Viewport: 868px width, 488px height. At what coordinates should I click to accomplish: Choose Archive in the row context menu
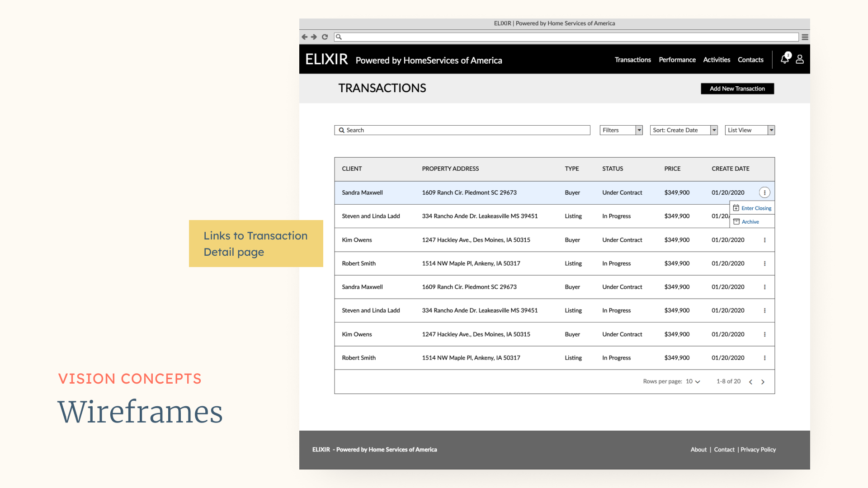click(x=750, y=222)
